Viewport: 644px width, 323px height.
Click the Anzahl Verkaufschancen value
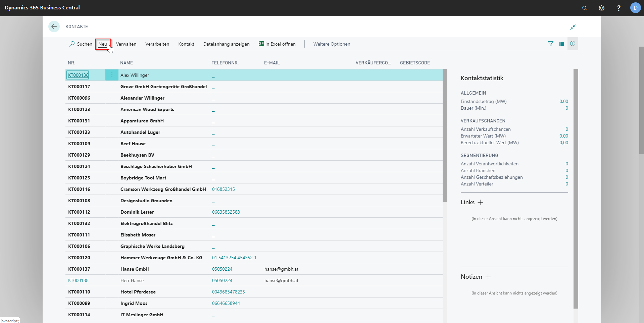tap(567, 129)
